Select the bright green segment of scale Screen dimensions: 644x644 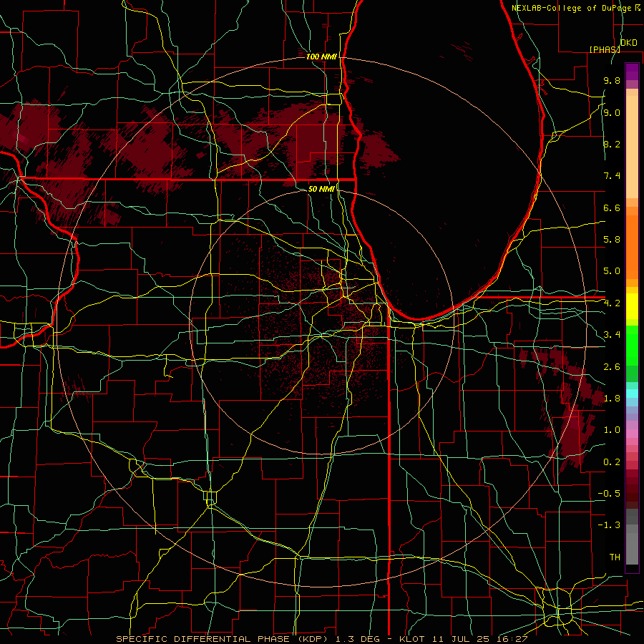pos(632,346)
